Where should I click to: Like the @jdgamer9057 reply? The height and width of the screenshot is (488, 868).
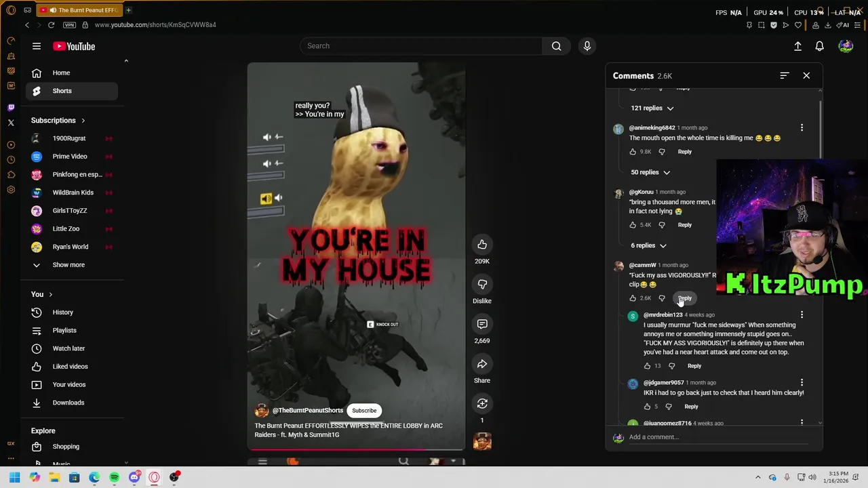[647, 407]
